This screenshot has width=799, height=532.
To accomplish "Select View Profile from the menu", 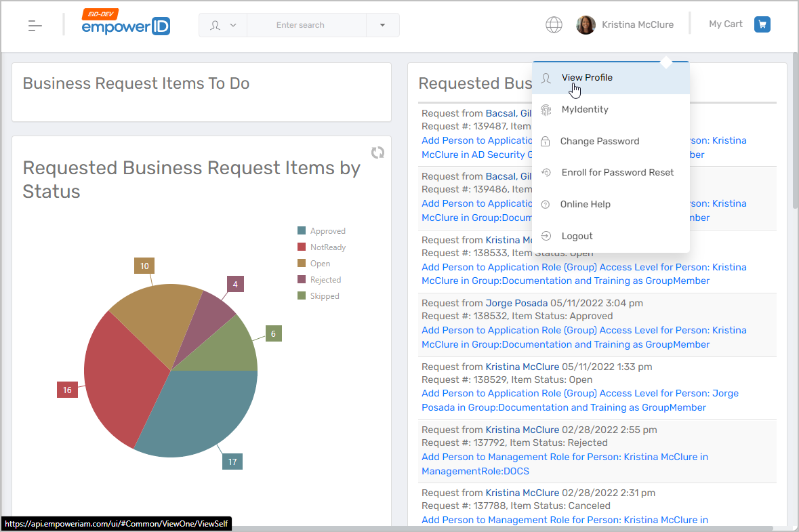I will (587, 78).
